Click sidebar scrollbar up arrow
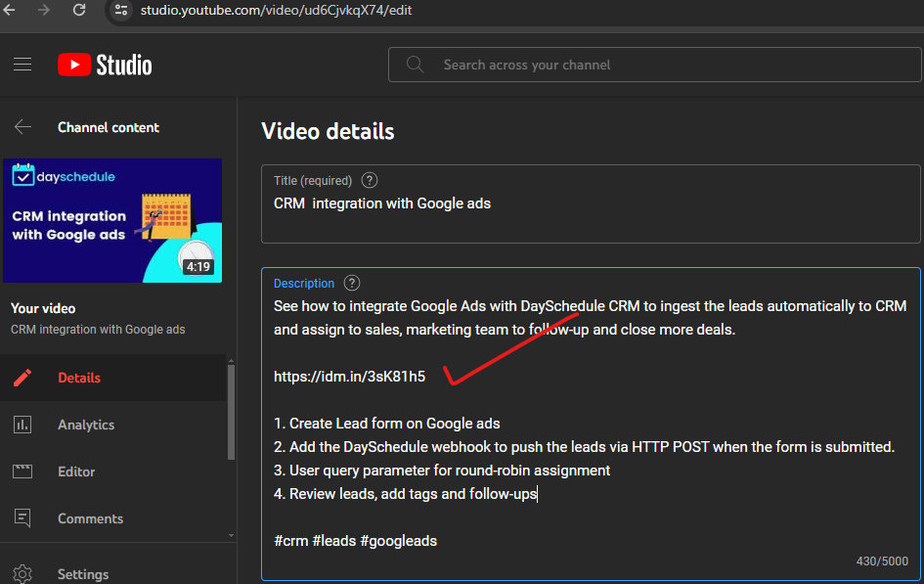This screenshot has width=924, height=584. point(231,360)
